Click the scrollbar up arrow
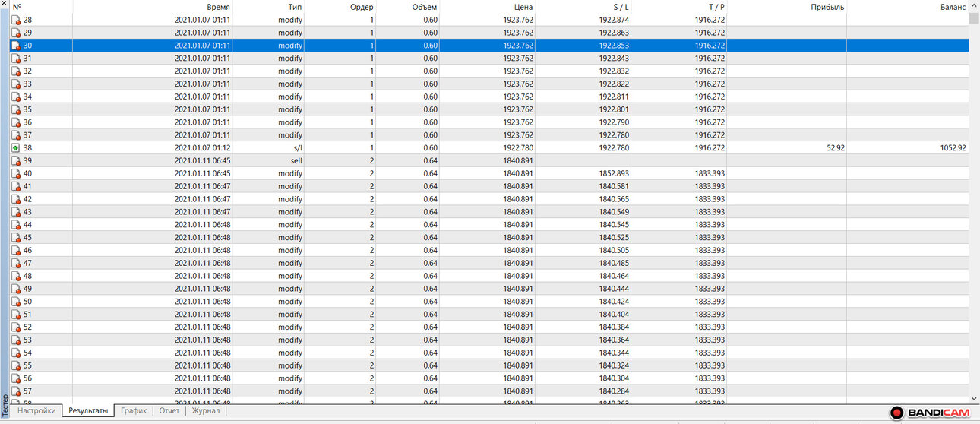 975,6
